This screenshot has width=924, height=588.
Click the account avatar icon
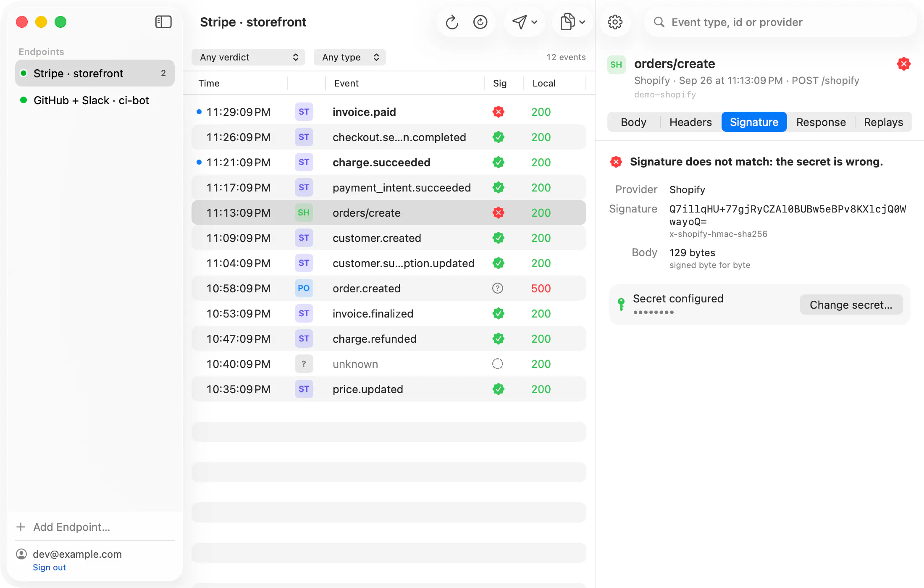[21, 554]
